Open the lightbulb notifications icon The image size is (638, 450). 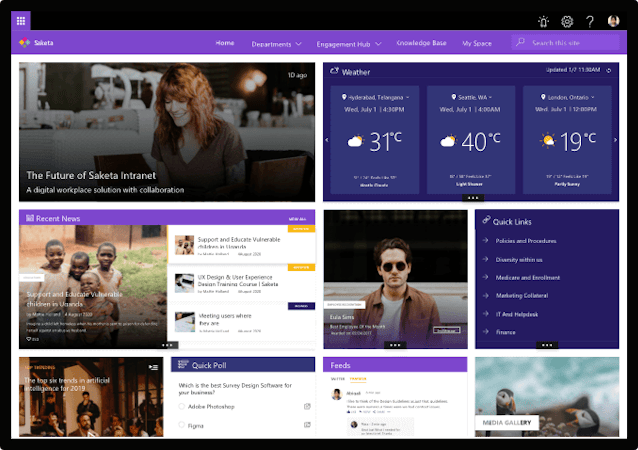click(x=543, y=21)
